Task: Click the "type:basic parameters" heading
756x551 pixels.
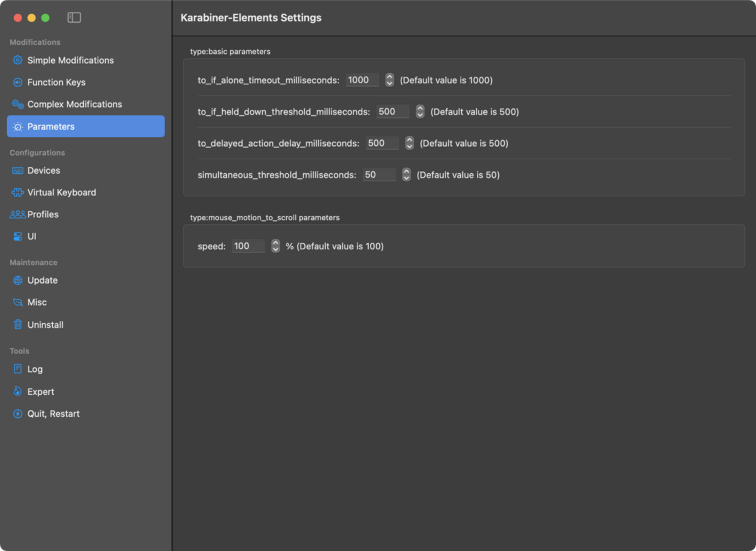Action: tap(230, 51)
